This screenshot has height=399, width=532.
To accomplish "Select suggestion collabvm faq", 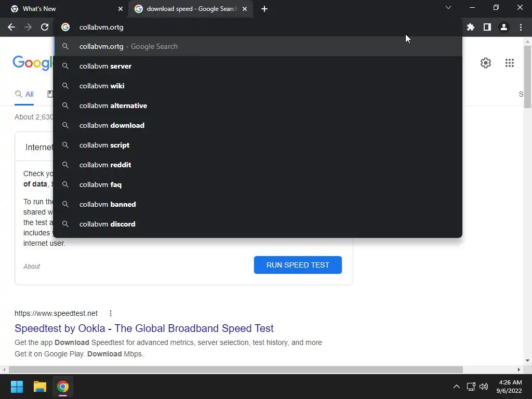I will pyautogui.click(x=258, y=184).
